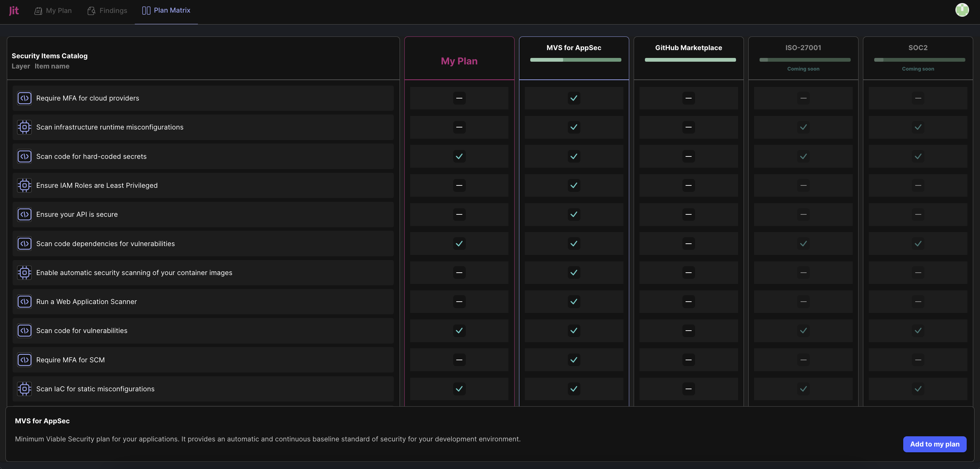Click the user avatar icon
Image resolution: width=980 pixels, height=469 pixels.
point(962,10)
